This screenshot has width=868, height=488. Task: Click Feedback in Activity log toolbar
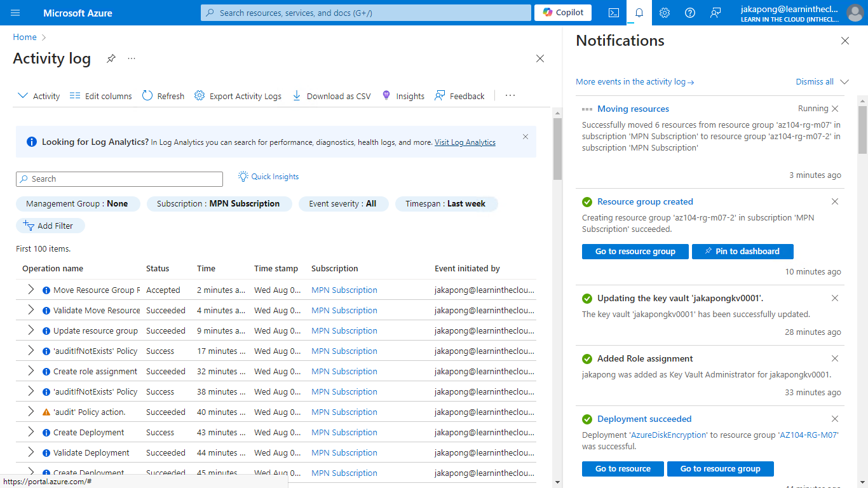(459, 96)
